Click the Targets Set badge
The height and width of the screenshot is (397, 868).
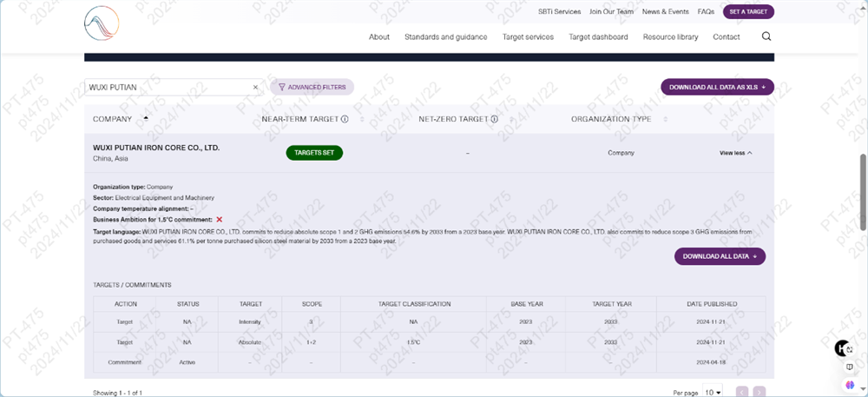(x=314, y=153)
